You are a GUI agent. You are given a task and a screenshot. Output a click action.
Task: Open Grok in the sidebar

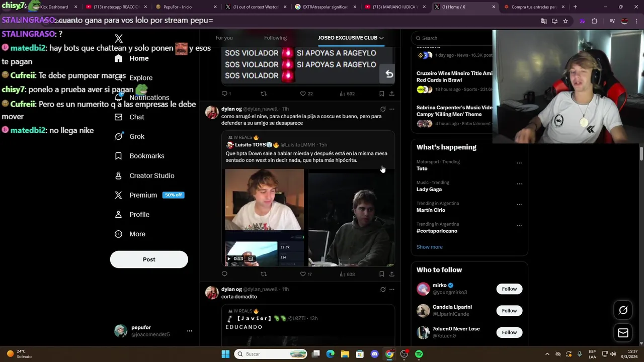pyautogui.click(x=129, y=137)
